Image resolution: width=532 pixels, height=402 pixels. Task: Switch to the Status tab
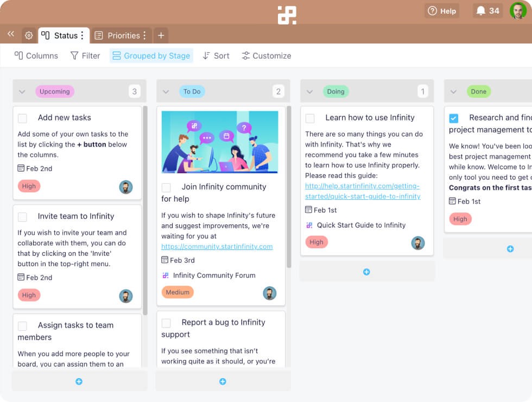click(64, 35)
